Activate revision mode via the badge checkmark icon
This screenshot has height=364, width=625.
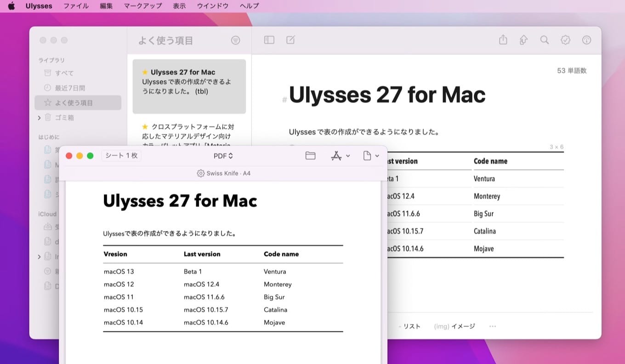tap(565, 40)
